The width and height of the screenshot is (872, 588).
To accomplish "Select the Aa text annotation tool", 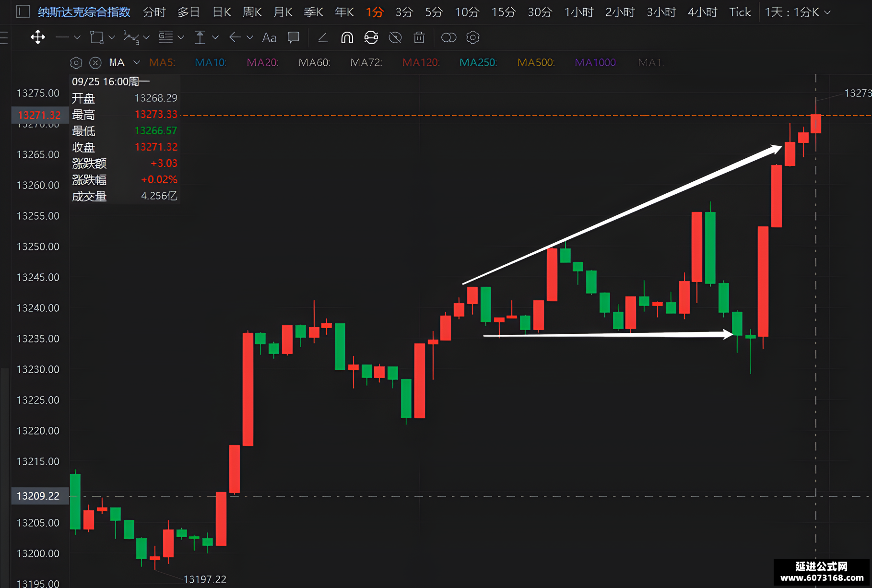I will click(x=269, y=37).
